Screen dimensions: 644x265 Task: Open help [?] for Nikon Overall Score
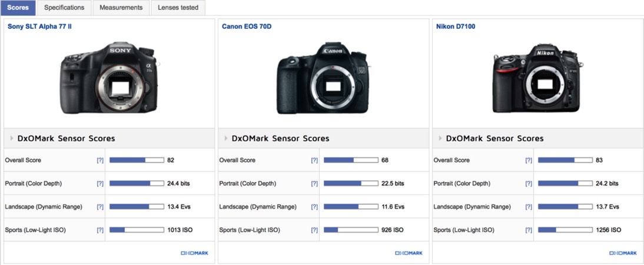[x=529, y=160]
